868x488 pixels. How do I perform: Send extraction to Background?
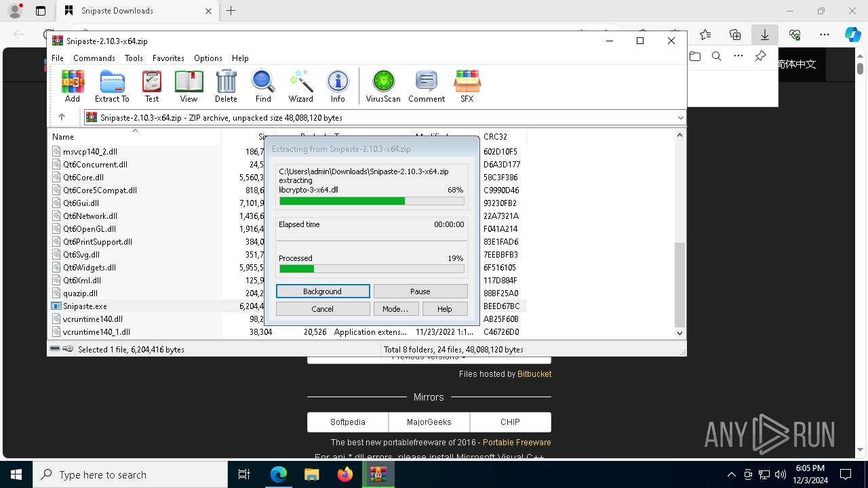coord(323,291)
